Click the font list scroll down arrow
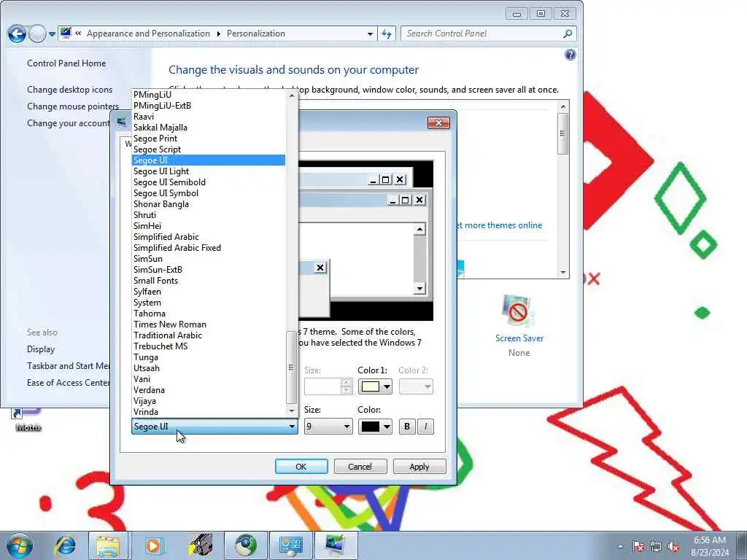747x560 pixels. tap(292, 411)
